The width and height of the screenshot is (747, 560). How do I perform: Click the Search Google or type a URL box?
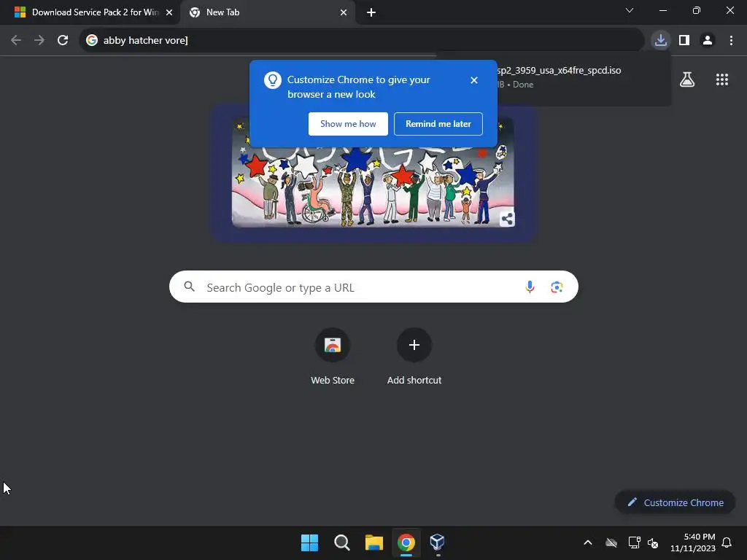(x=373, y=287)
